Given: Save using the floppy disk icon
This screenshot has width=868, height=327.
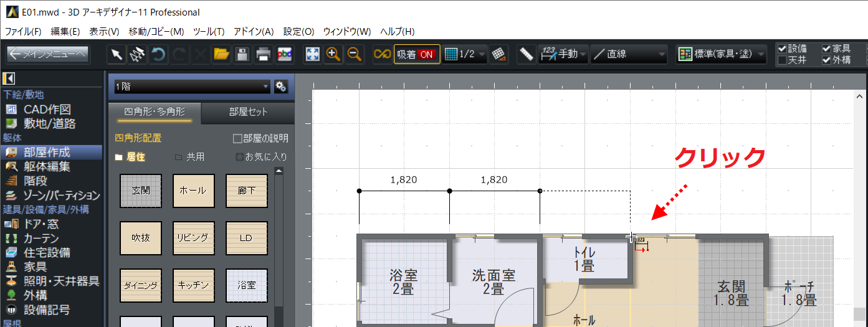Looking at the screenshot, I should click(x=242, y=54).
